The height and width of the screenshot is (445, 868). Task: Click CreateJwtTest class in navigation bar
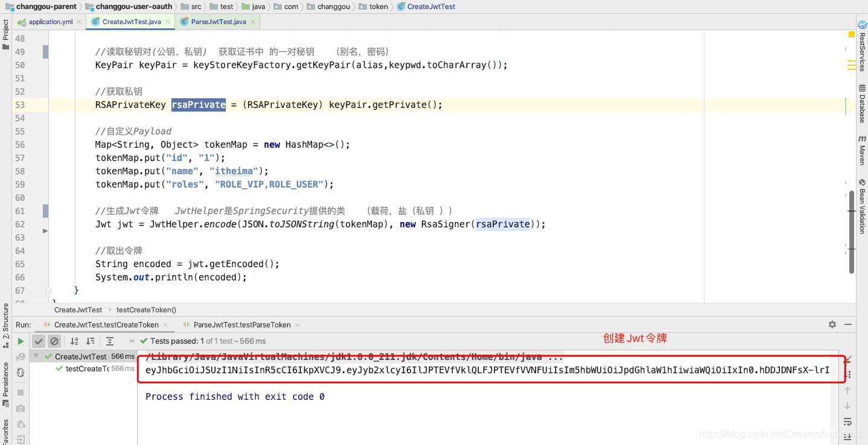click(426, 7)
